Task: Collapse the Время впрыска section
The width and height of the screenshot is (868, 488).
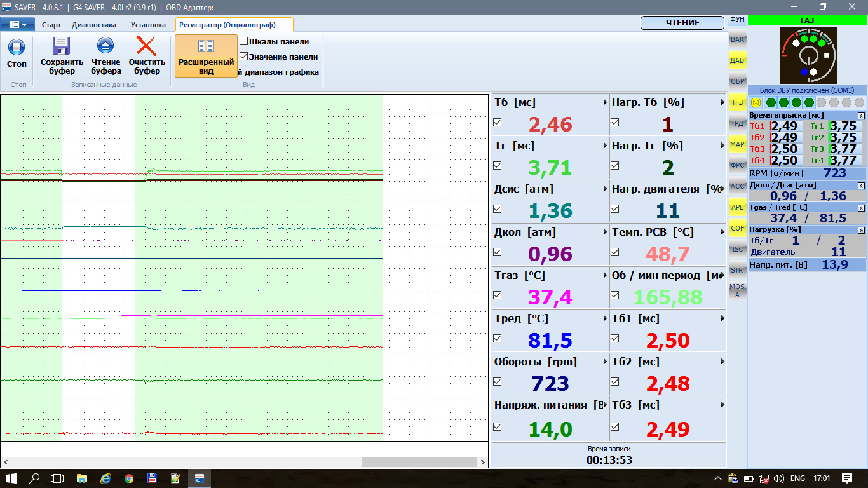Action: click(x=861, y=116)
